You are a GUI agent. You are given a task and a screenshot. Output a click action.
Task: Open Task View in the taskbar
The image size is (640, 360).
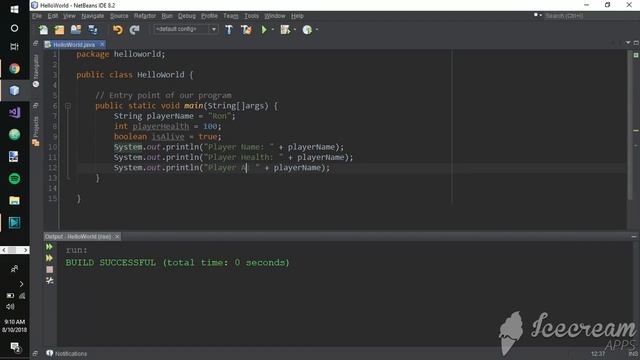pyautogui.click(x=14, y=47)
